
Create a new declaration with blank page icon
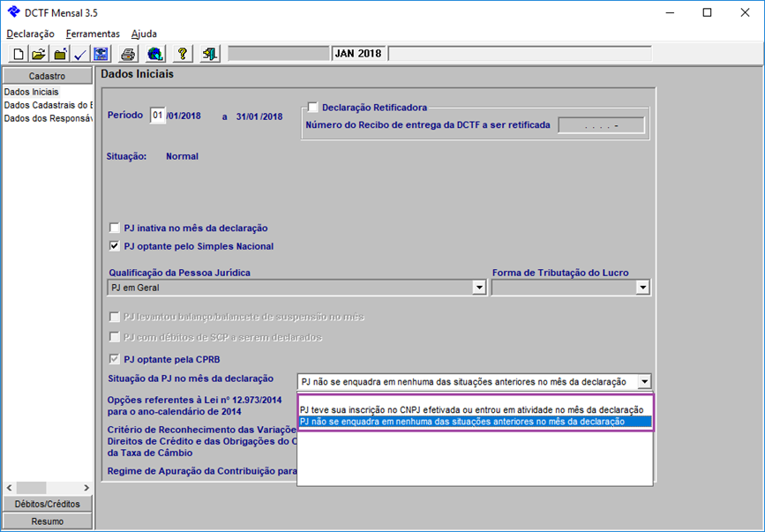click(x=18, y=54)
